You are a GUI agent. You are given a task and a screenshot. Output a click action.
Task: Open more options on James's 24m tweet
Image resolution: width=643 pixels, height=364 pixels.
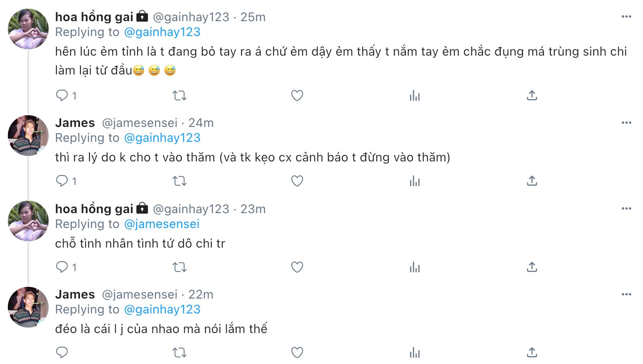click(626, 123)
